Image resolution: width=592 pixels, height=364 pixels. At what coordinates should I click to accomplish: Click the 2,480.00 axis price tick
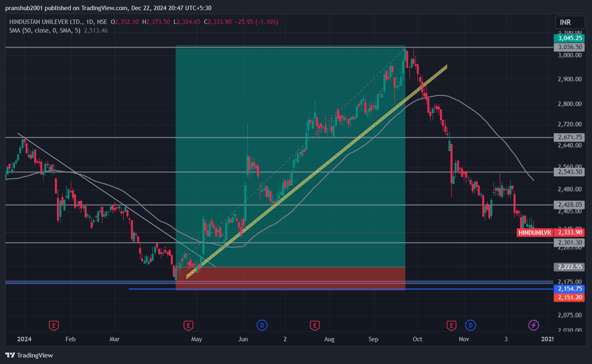pos(570,189)
